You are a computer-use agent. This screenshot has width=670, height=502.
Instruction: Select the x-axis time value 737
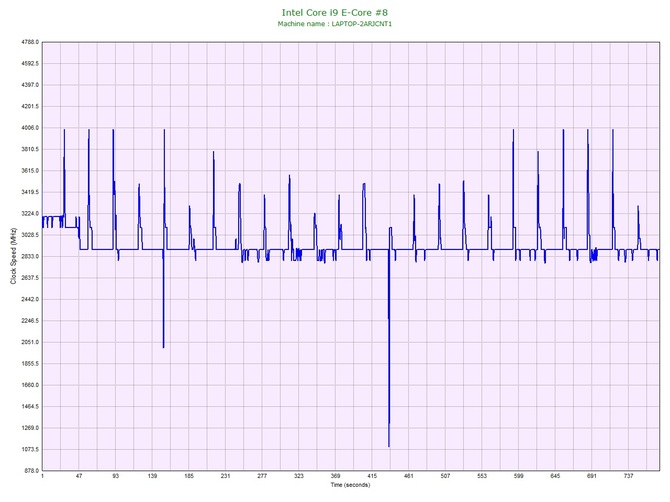(629, 476)
